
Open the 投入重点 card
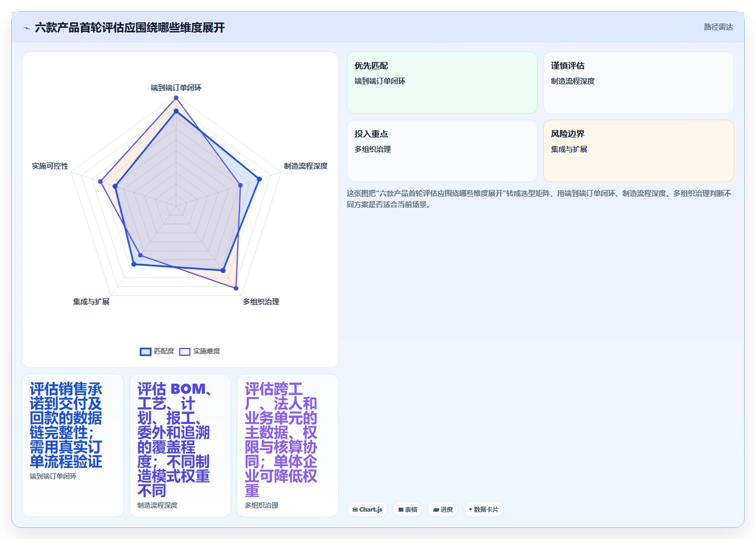[x=442, y=151]
